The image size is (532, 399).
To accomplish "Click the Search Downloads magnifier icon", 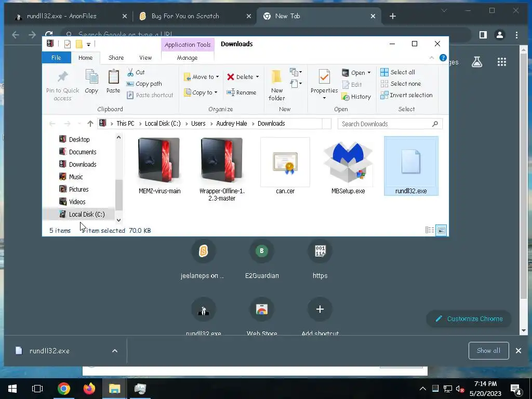I will click(435, 124).
